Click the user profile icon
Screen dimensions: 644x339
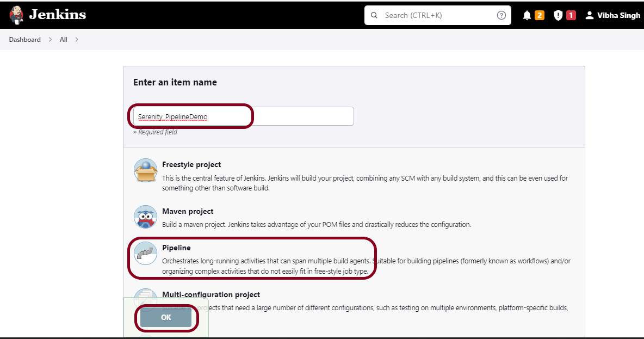coord(589,15)
